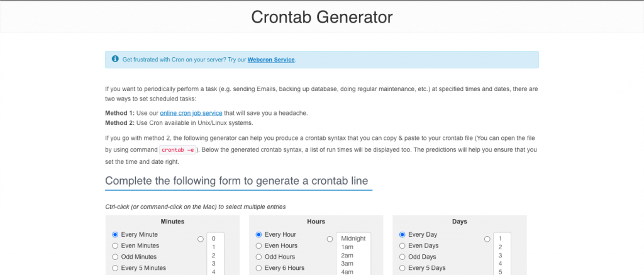Select Midnight in the hours list

coord(353,239)
